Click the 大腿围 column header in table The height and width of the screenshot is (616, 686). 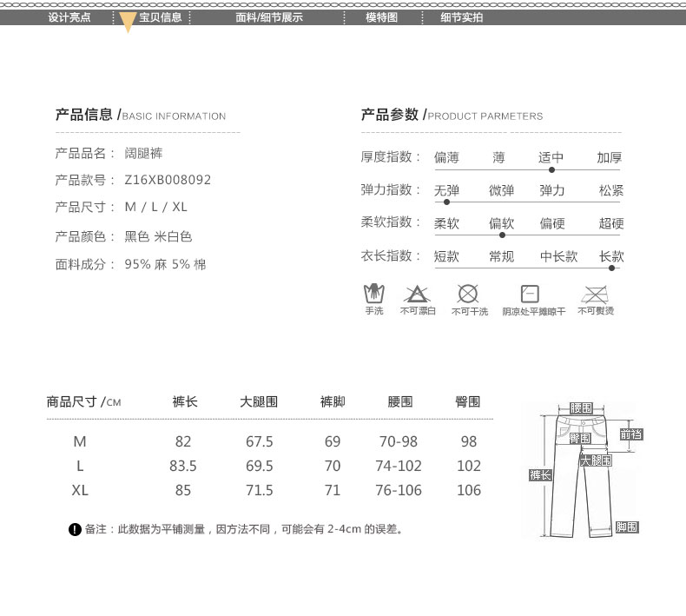(259, 401)
